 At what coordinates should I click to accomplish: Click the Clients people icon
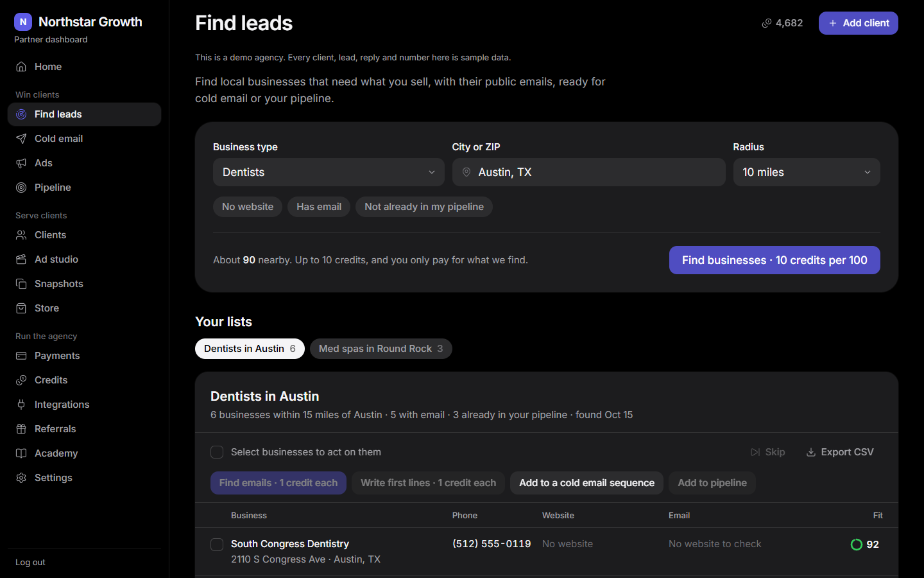21,235
